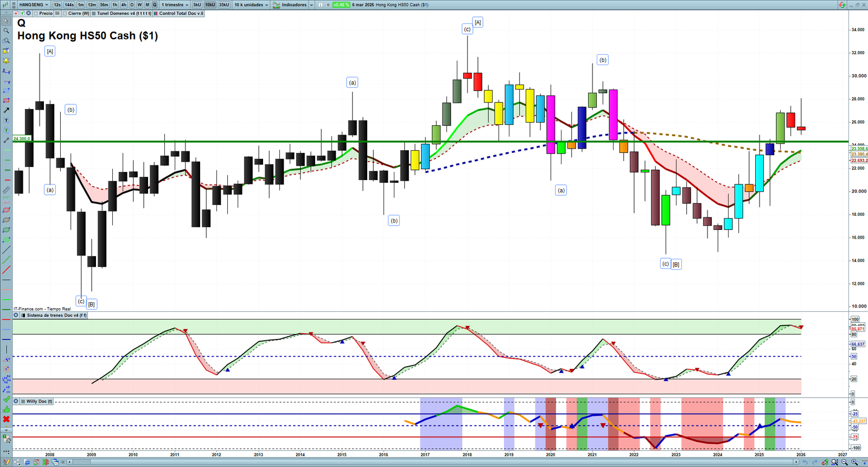
Task: Select the red ellipse drawing tool
Action: [x=6, y=210]
